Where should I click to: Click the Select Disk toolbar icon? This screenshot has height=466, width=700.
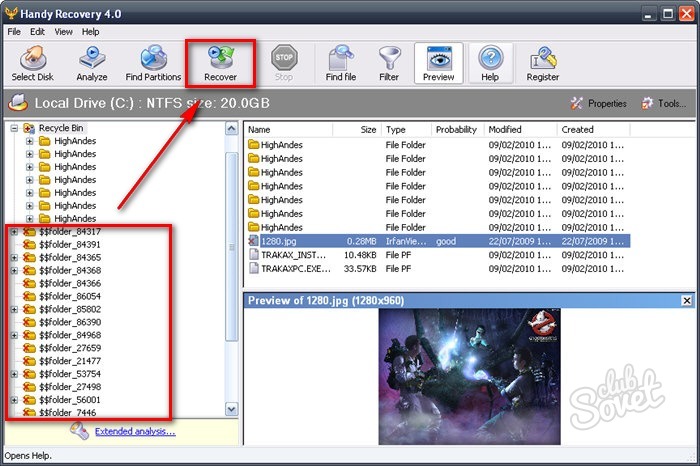click(x=31, y=63)
